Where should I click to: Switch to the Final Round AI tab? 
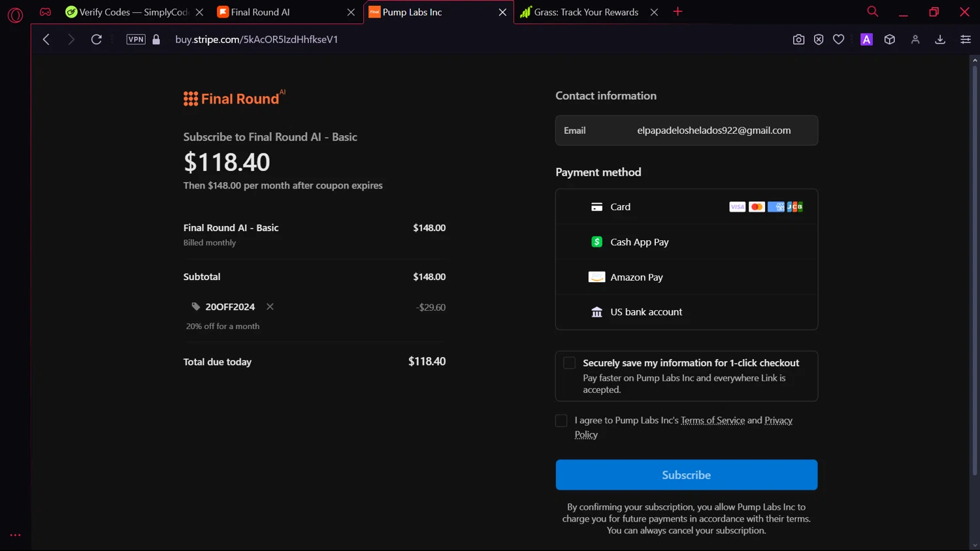281,12
